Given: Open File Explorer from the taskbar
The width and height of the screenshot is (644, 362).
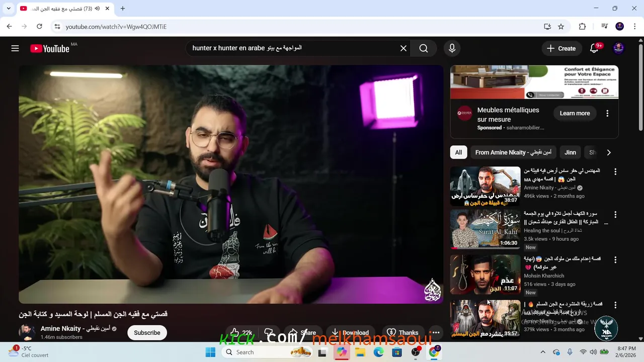Looking at the screenshot, I should pos(360,352).
